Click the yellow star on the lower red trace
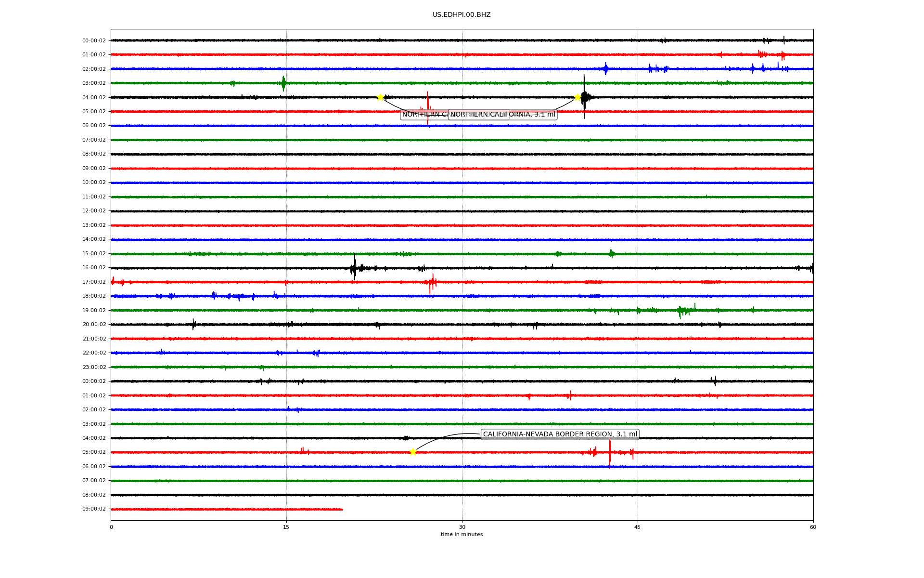The width and height of the screenshot is (924, 578). [x=413, y=452]
